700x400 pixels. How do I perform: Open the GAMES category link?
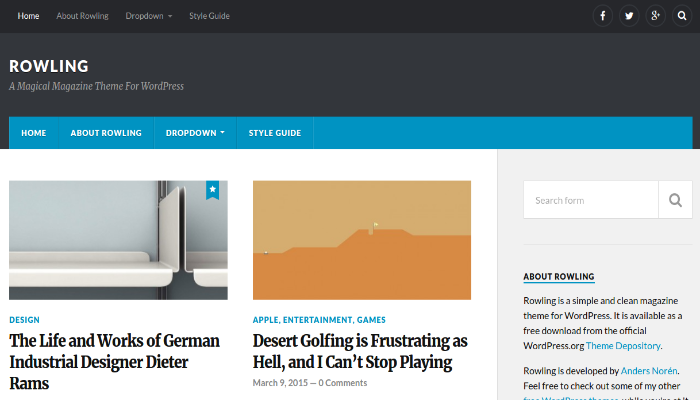371,320
